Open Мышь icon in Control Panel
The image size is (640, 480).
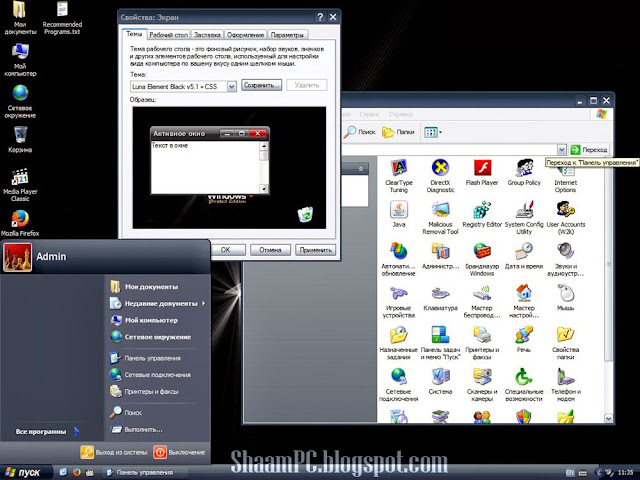[x=566, y=298]
